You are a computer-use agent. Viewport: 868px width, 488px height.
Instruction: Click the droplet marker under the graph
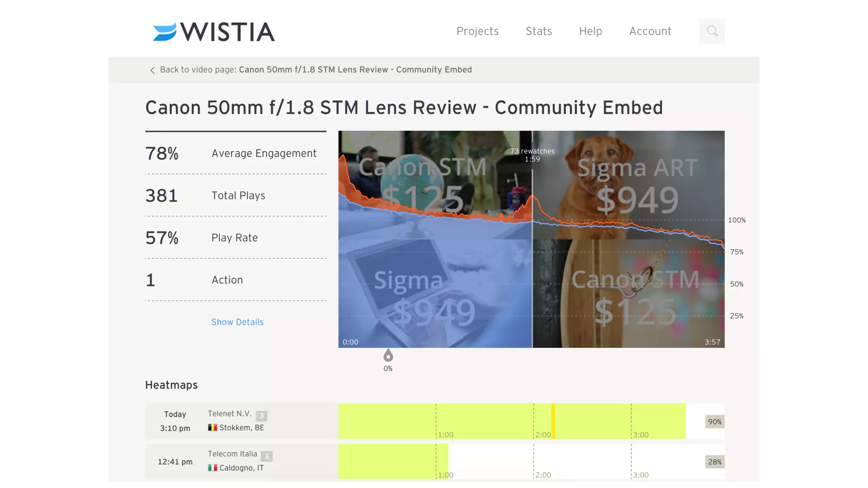click(x=388, y=355)
